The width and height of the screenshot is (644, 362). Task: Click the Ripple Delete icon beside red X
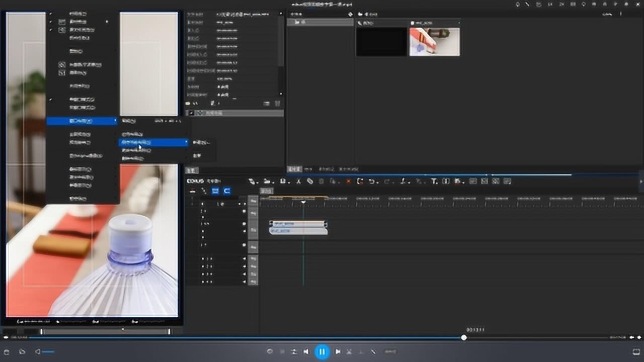tap(360, 181)
